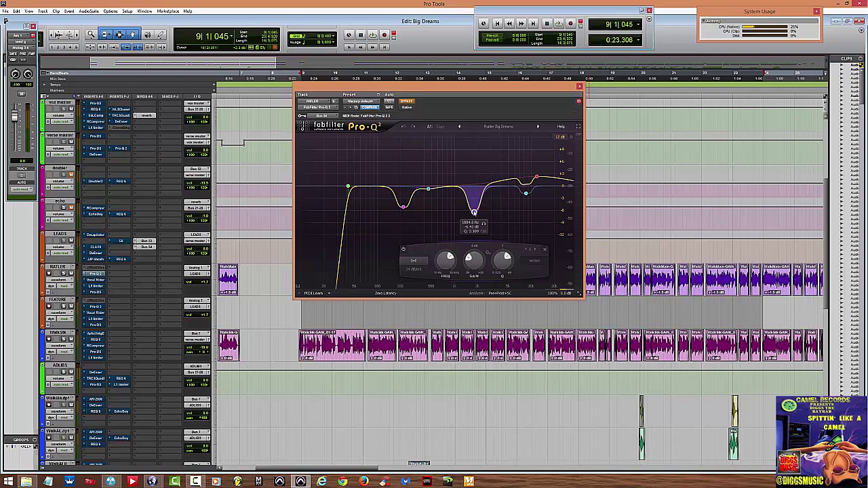Toggle A/B state in Pro-Q 2
Image resolution: width=868 pixels, height=488 pixels.
tap(430, 126)
